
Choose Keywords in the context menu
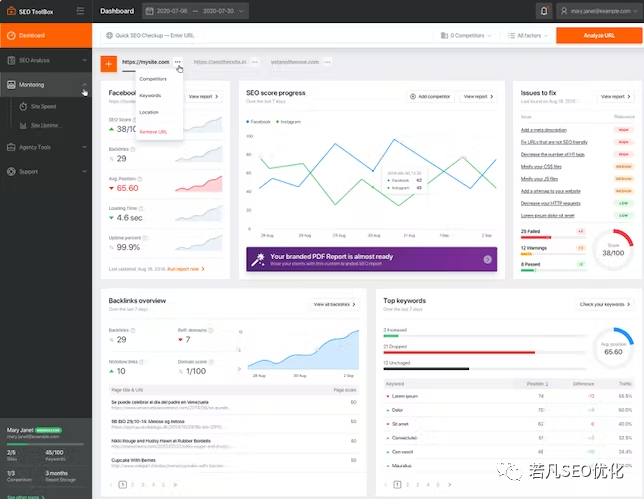(150, 95)
